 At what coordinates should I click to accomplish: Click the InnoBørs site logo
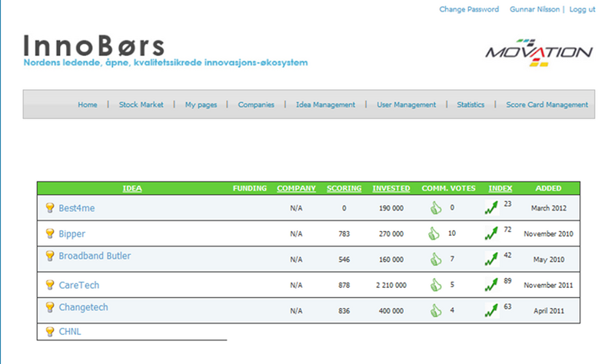click(94, 45)
